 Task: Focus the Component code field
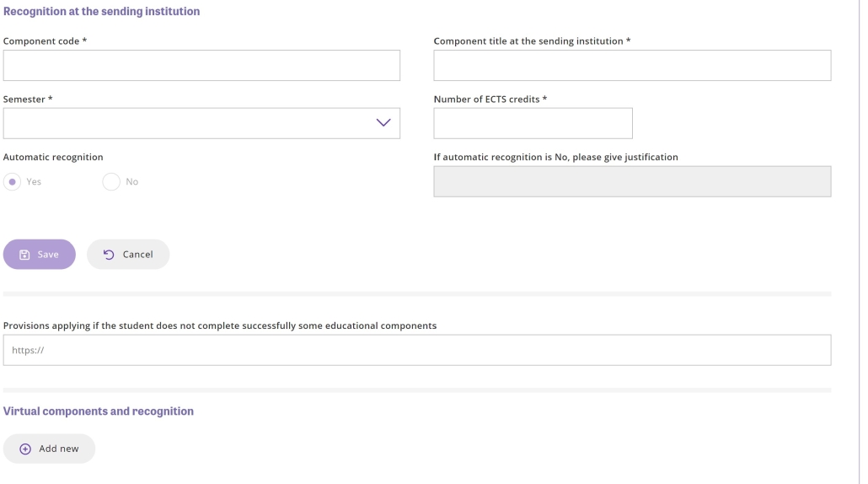pos(201,65)
